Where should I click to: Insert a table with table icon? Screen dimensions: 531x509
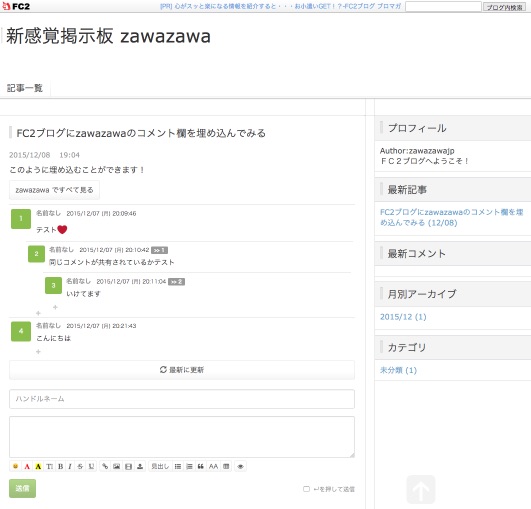[x=226, y=466]
